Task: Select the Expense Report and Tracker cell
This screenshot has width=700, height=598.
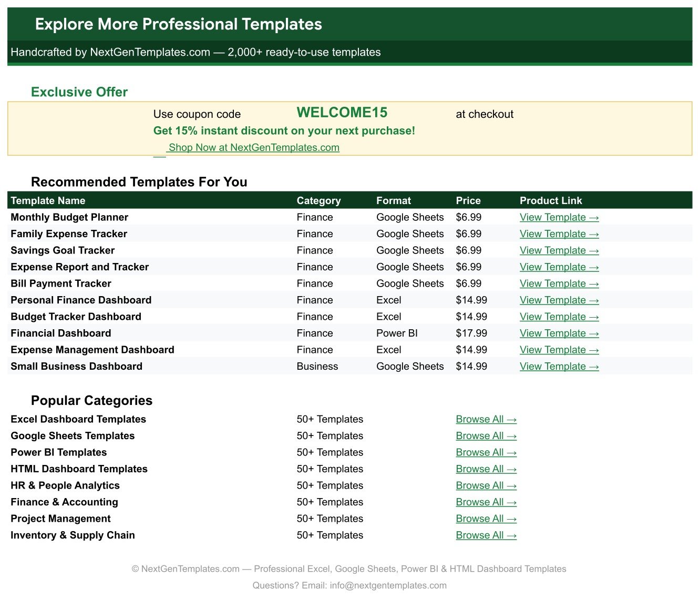Action: coord(79,267)
